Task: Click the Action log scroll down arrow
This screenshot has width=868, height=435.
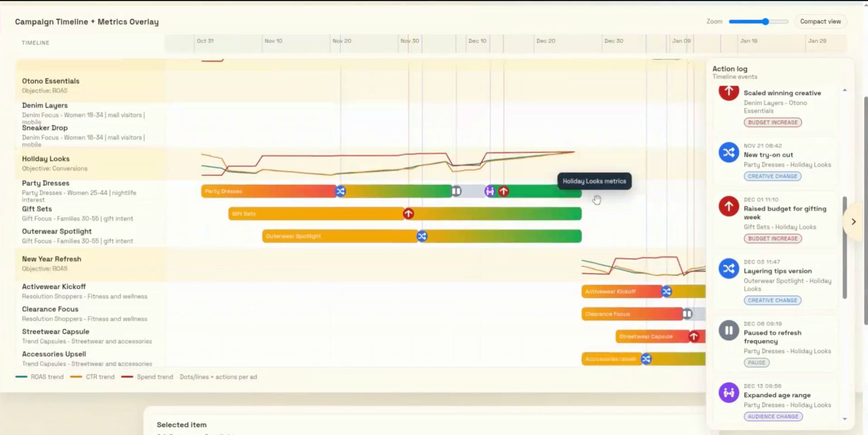Action: pos(845,419)
